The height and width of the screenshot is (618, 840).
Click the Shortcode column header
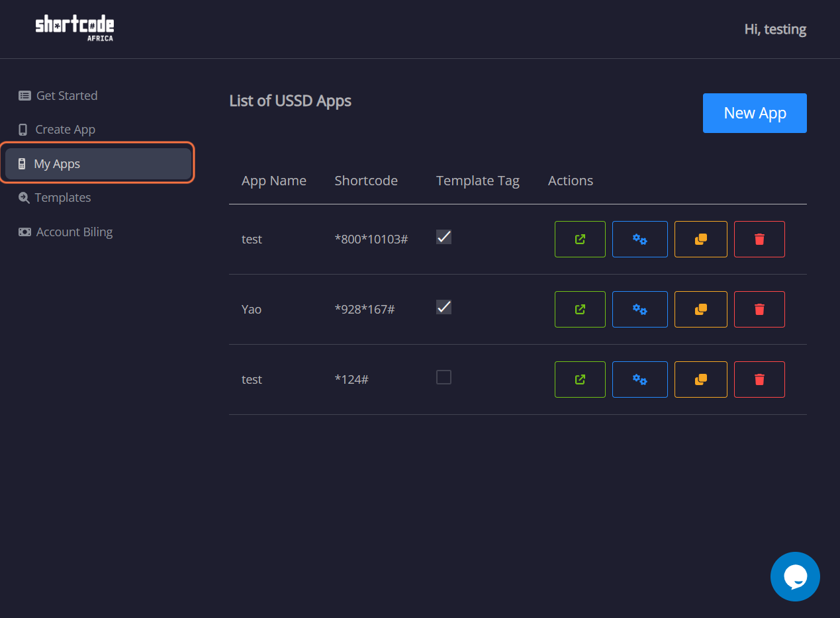366,181
